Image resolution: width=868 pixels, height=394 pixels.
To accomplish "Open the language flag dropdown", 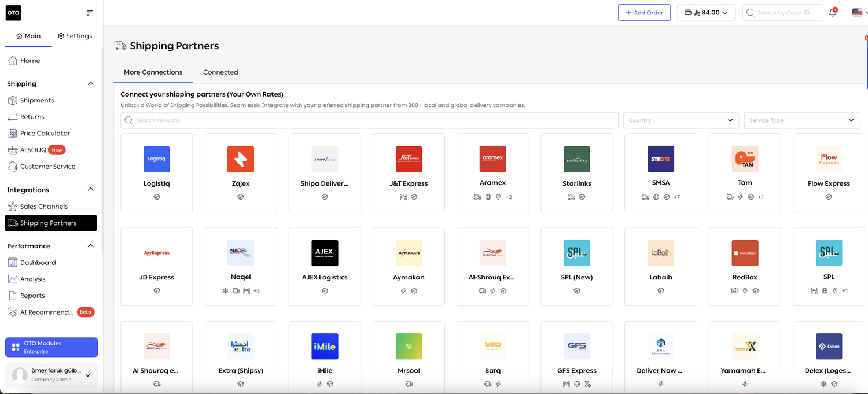I will 860,12.
